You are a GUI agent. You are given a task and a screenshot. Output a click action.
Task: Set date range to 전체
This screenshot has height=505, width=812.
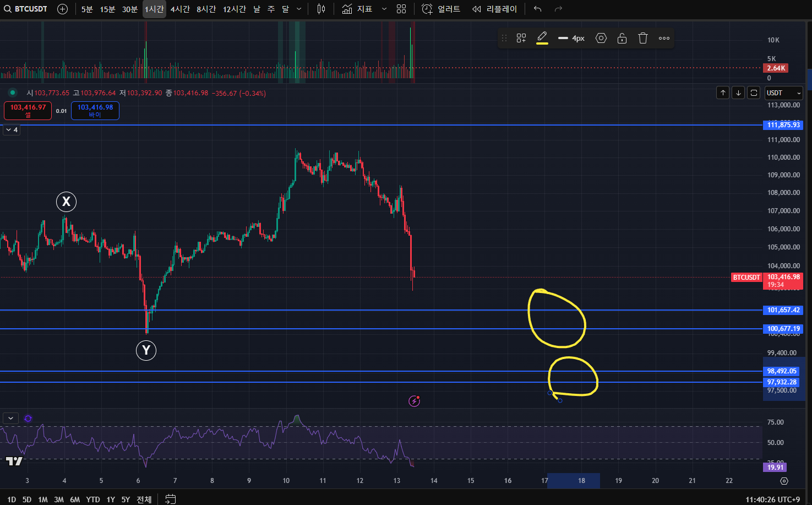[144, 499]
